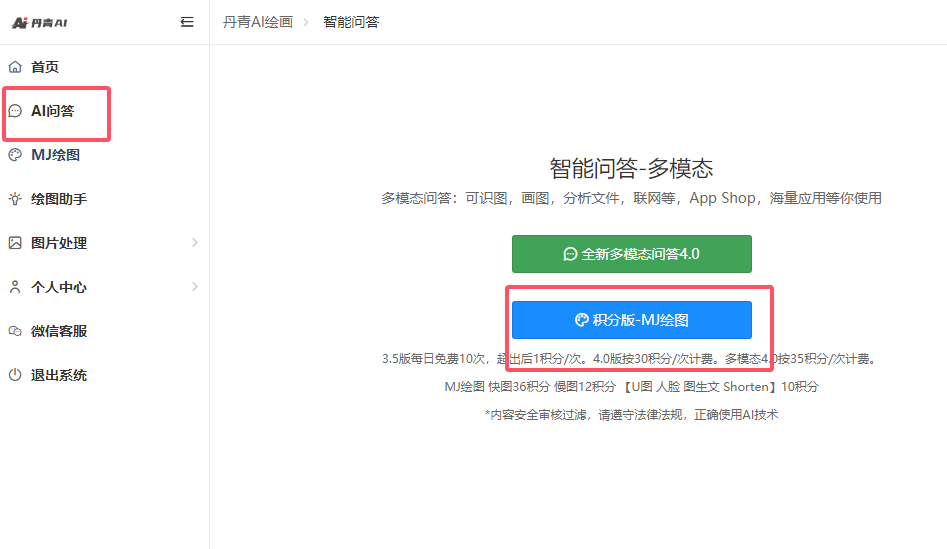Viewport: 947px width, 549px height.
Task: Click the 丹青AI logo
Action: (x=40, y=22)
